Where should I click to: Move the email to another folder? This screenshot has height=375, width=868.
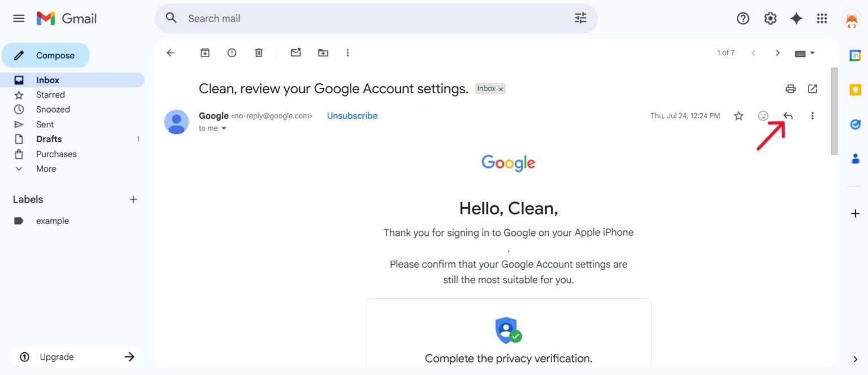pos(323,52)
